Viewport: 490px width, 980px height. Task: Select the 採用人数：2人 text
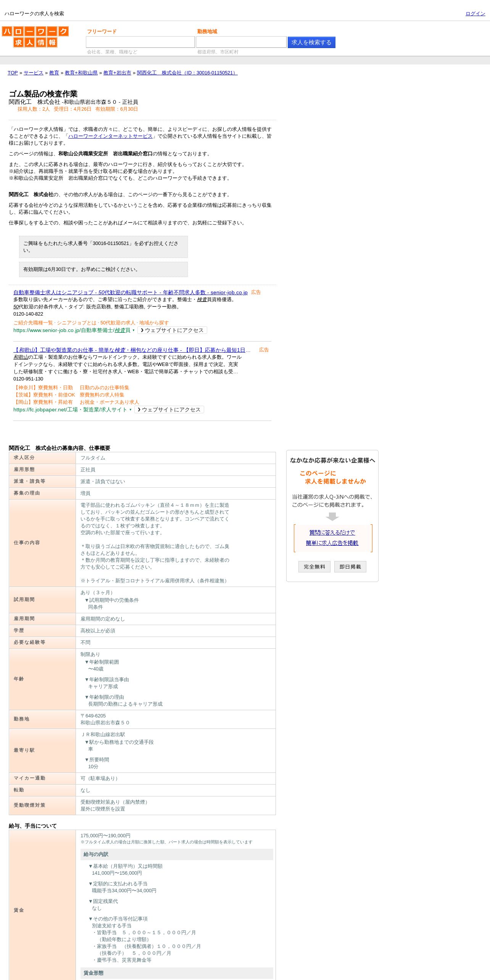(x=34, y=109)
